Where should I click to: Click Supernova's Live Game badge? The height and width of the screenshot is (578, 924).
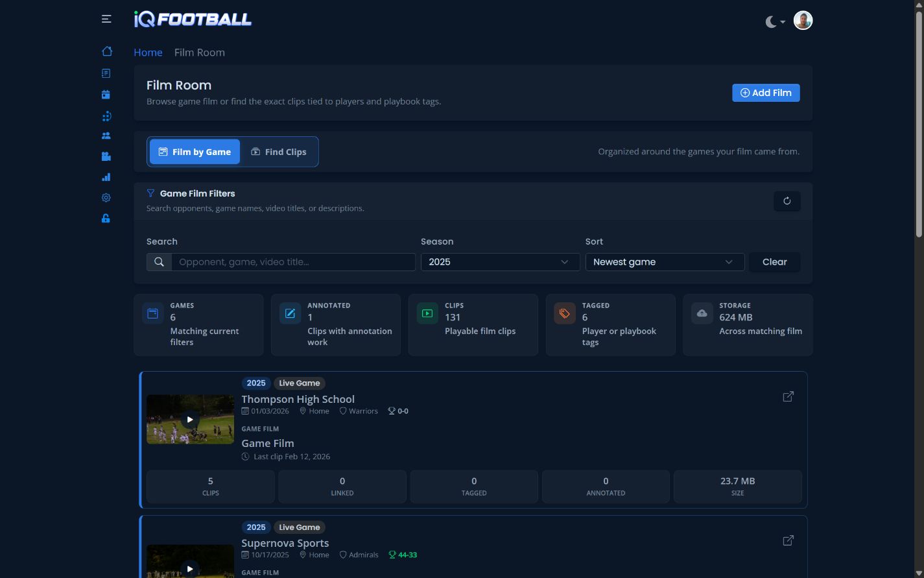pos(299,527)
